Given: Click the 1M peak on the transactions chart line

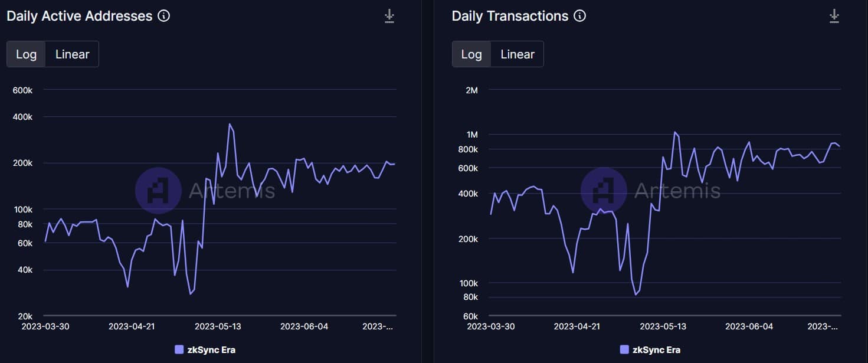Looking at the screenshot, I should (x=674, y=132).
